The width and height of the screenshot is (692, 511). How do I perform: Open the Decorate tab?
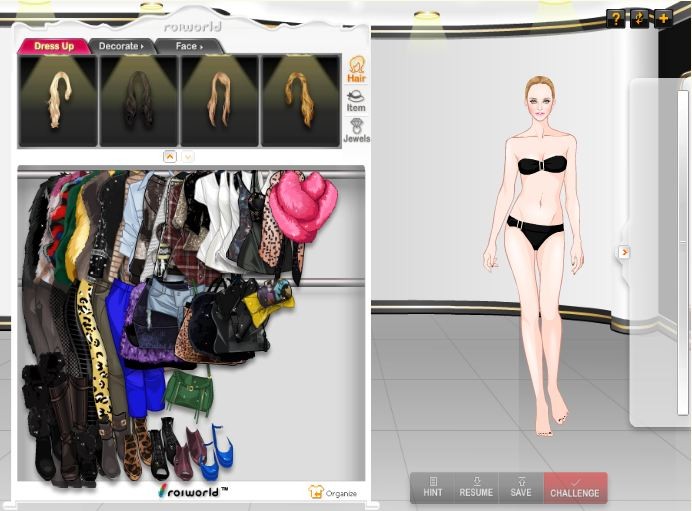pyautogui.click(x=122, y=46)
